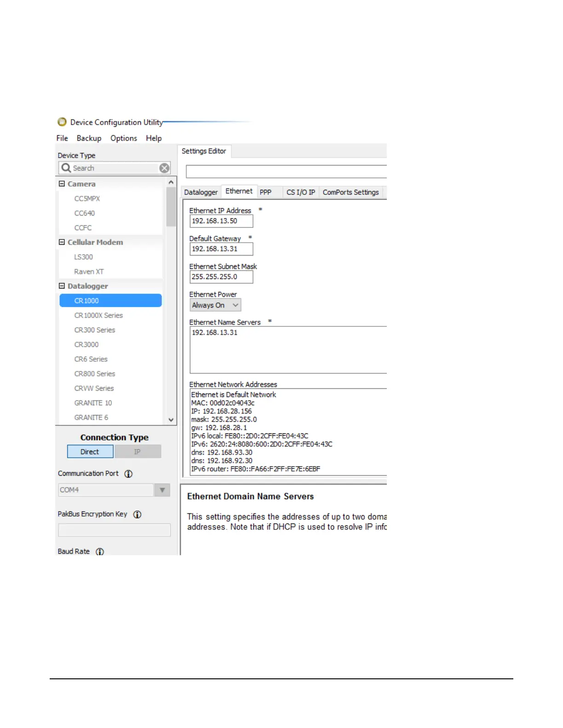Image resolution: width=563 pixels, height=728 pixels.
Task: Open the Options menu
Action: 124,138
